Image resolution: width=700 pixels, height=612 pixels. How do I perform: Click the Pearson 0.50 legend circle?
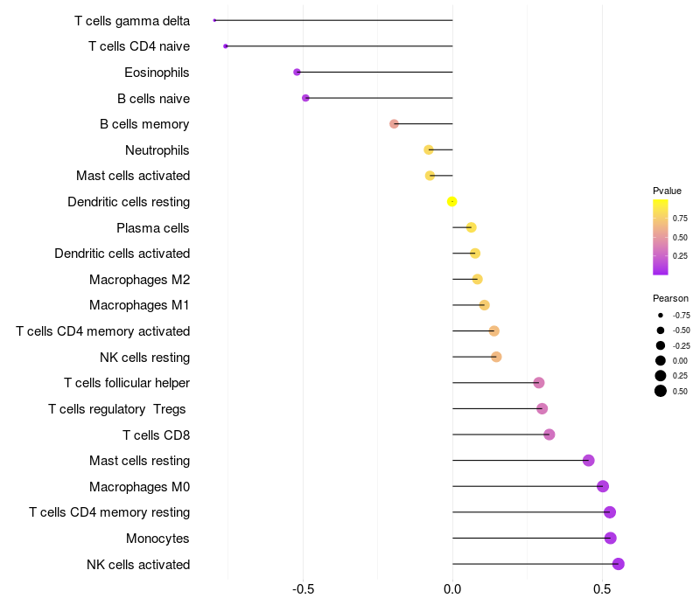661,391
